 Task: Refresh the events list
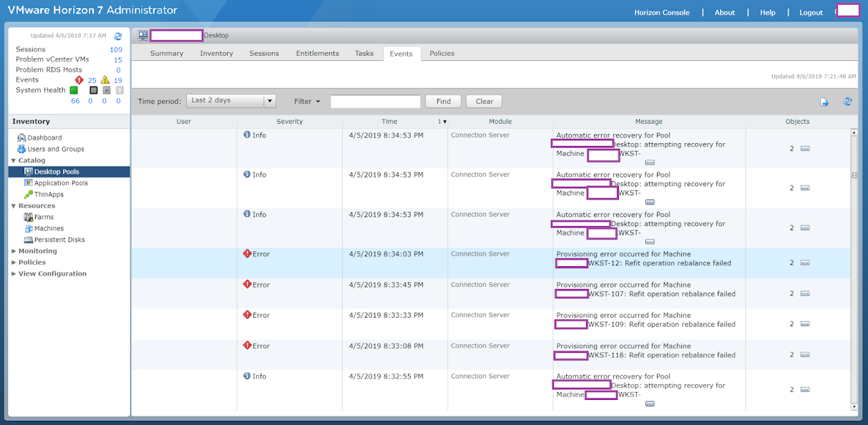click(848, 102)
